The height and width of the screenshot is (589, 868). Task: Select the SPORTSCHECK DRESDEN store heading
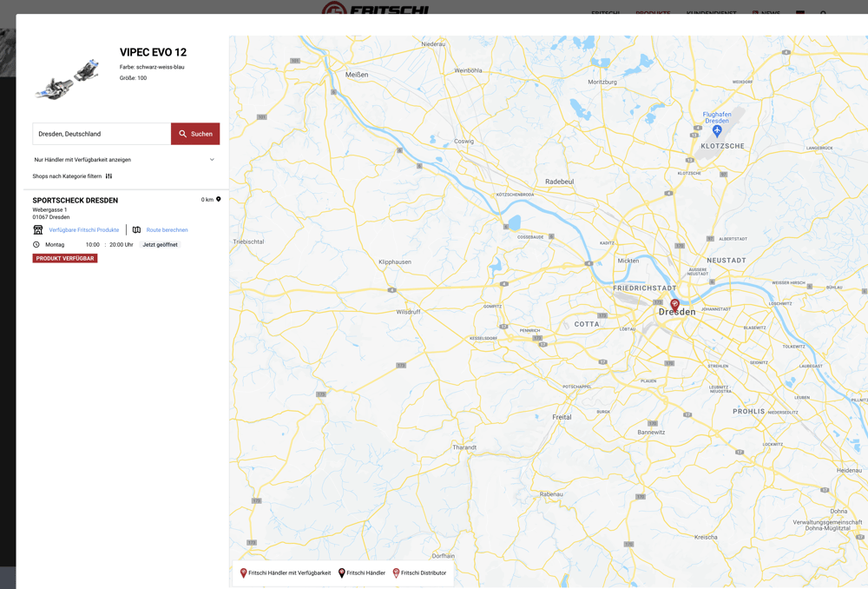click(x=76, y=201)
